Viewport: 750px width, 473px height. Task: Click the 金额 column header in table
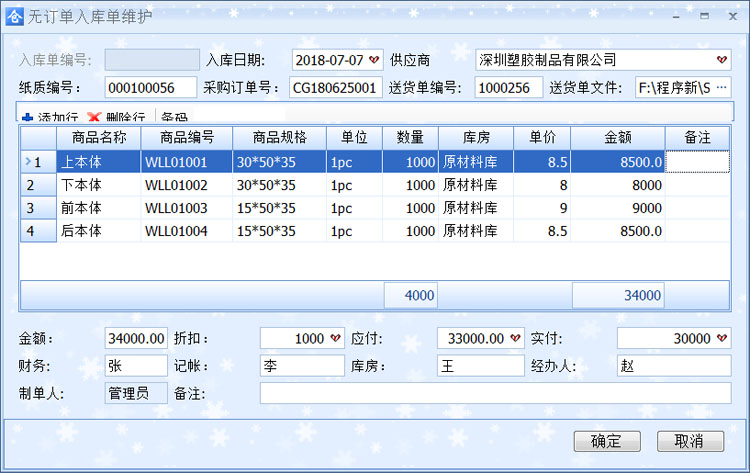coord(618,138)
